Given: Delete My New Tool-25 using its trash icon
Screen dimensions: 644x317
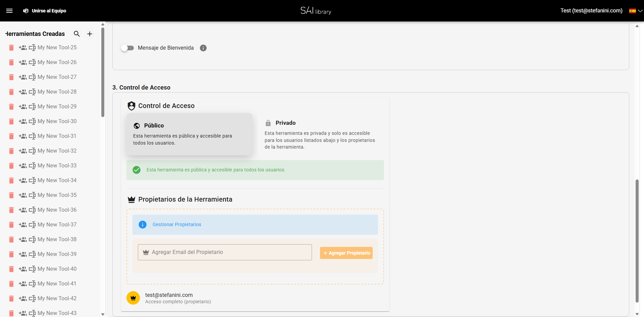Looking at the screenshot, I should click(x=11, y=48).
